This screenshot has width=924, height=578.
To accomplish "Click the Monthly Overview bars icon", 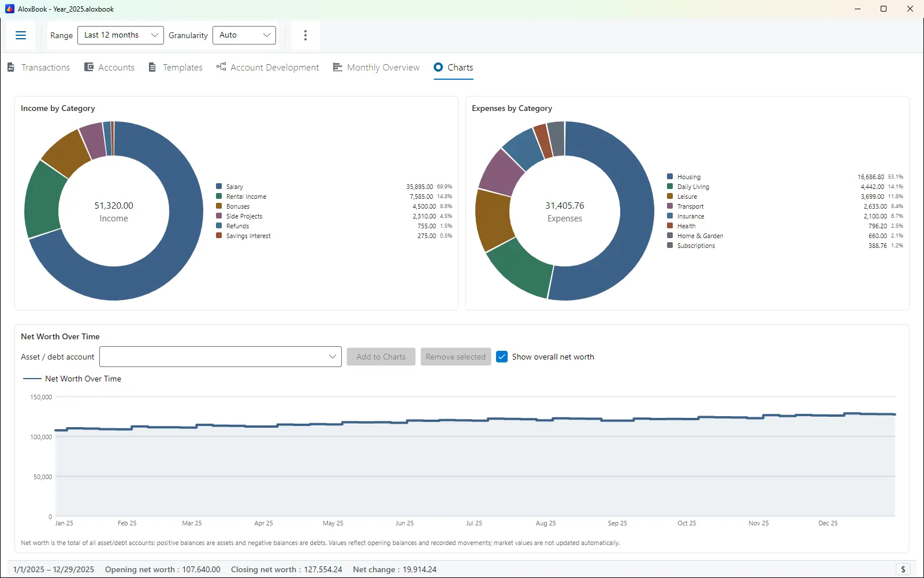I will 338,67.
